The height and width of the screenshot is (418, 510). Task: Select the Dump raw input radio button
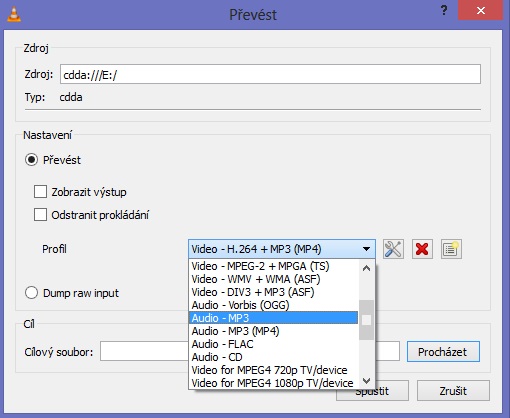pyautogui.click(x=31, y=293)
